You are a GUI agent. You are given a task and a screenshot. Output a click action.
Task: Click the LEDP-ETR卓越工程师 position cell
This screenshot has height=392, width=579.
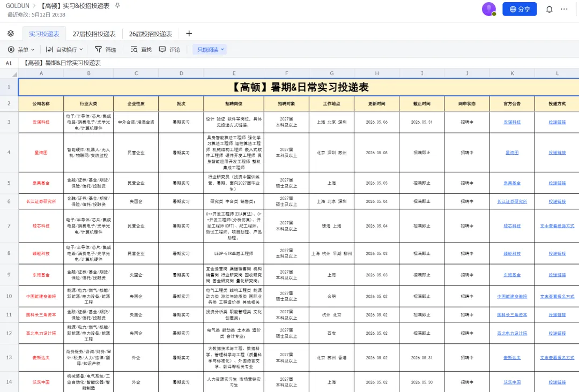(x=234, y=254)
